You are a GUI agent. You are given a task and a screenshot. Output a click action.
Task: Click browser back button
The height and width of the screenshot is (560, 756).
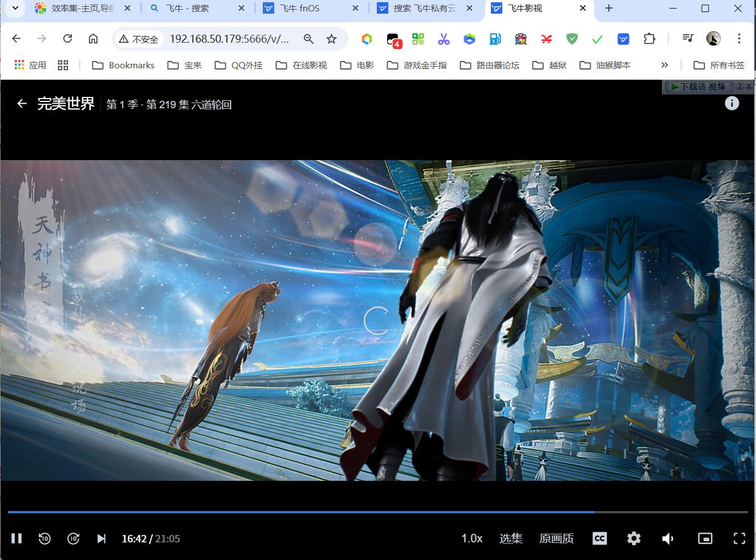(x=16, y=39)
